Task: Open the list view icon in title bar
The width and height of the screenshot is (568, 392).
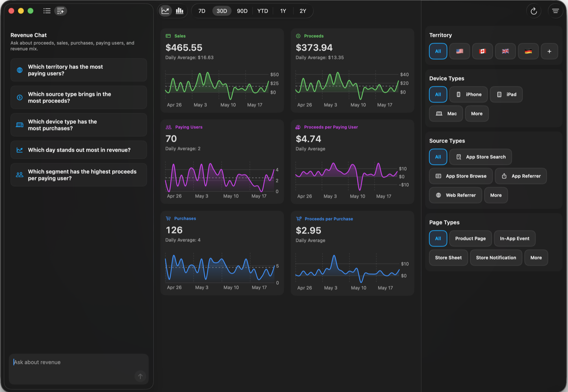Action: [47, 11]
